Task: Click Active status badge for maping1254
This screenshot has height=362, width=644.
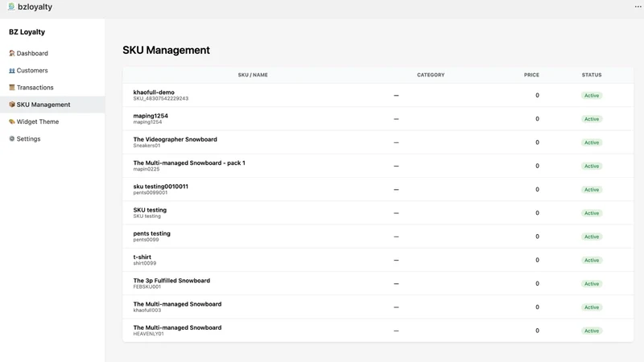Action: (x=592, y=119)
